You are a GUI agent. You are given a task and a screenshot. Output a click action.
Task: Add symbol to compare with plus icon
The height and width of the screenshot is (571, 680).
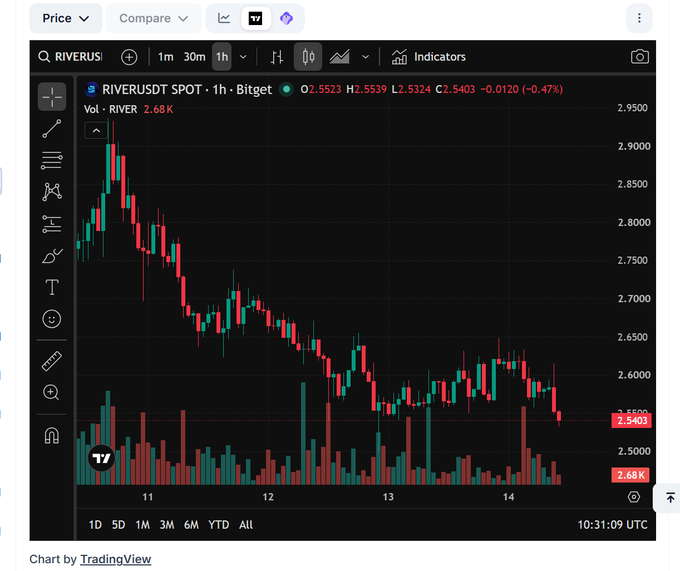(129, 57)
